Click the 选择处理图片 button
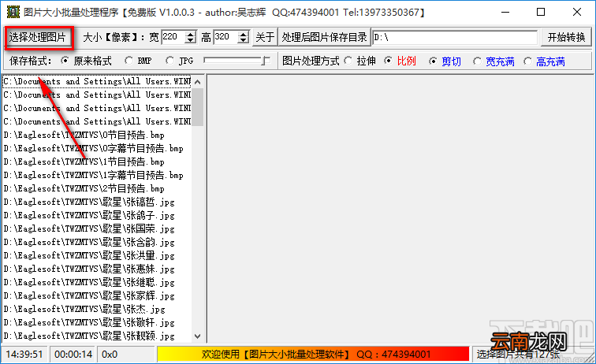This screenshot has height=364, width=596. tap(38, 37)
